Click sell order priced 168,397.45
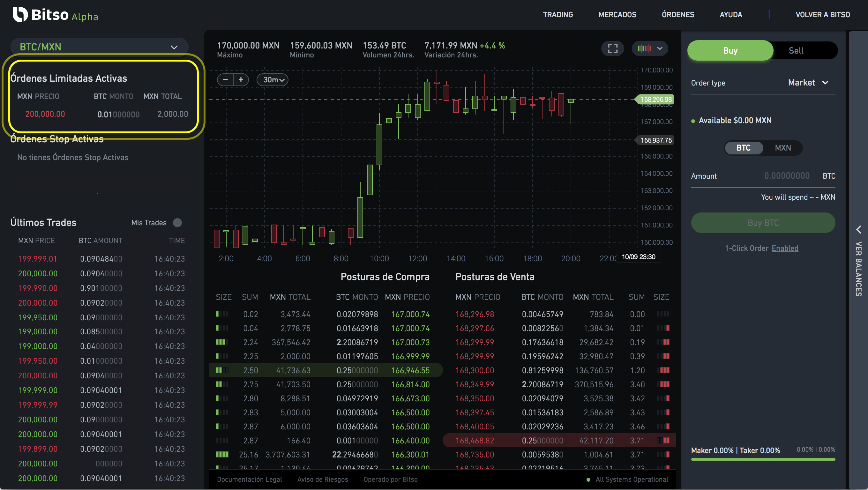868x490 pixels. [x=559, y=412]
